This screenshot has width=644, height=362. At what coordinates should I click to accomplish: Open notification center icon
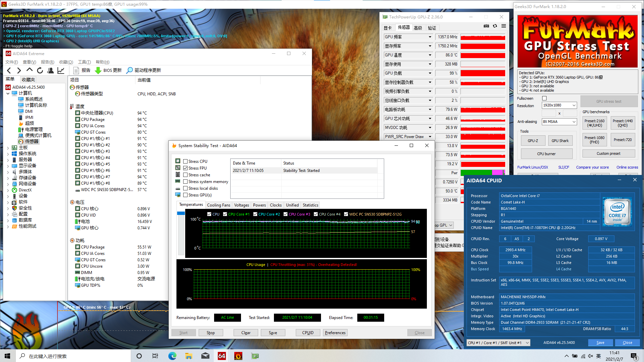coord(634,356)
